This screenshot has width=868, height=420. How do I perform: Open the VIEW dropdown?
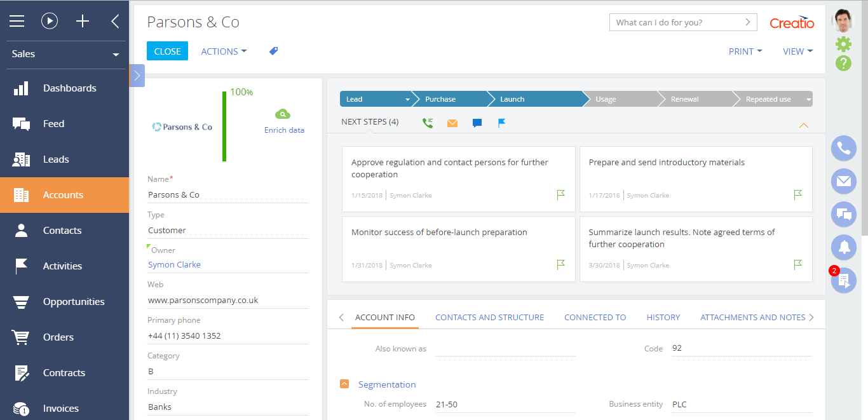[798, 51]
